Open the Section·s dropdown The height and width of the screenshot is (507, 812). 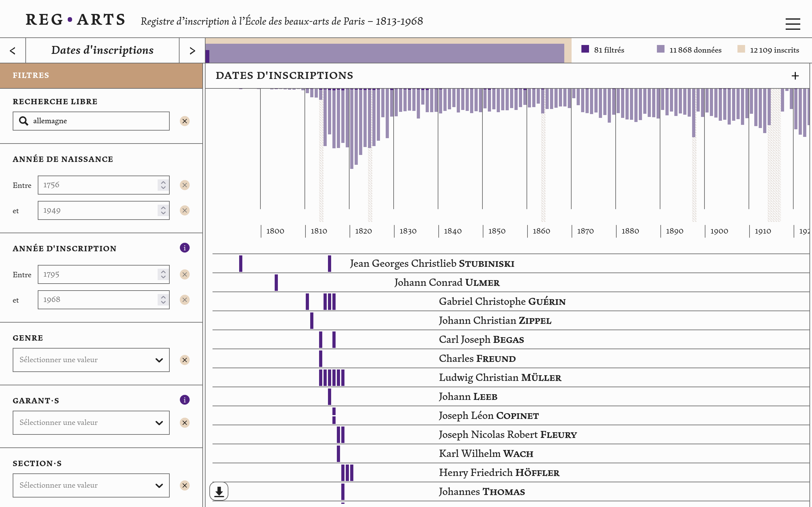tap(91, 485)
